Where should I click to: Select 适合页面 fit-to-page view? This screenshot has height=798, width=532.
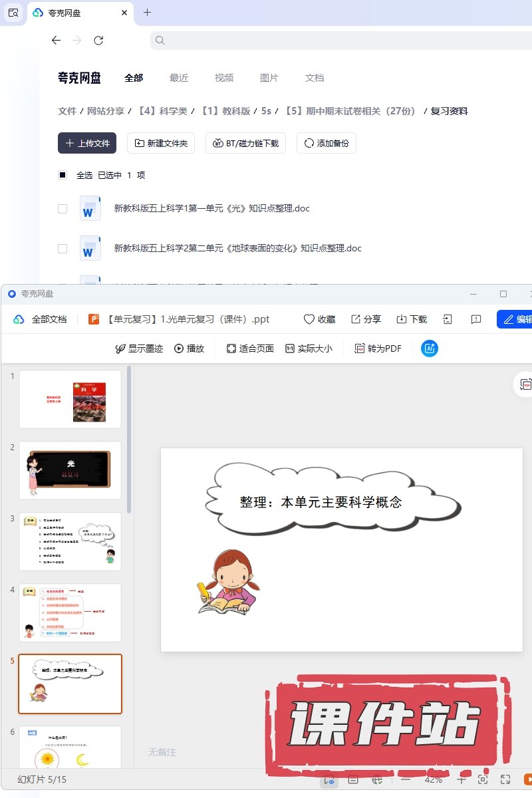tap(250, 348)
